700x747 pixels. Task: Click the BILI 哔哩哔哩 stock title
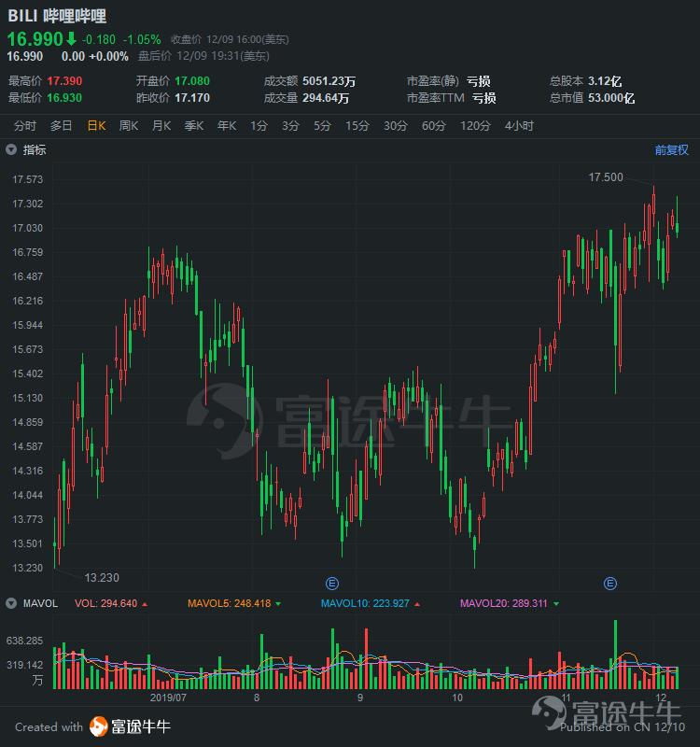coord(57,16)
